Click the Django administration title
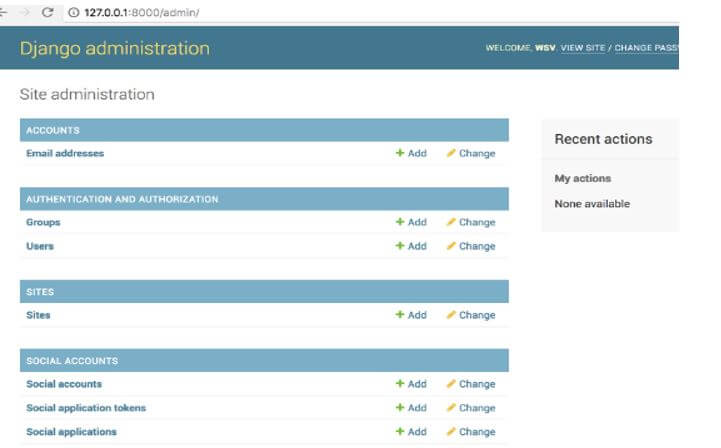Screen dimensions: 721x448 tap(114, 48)
